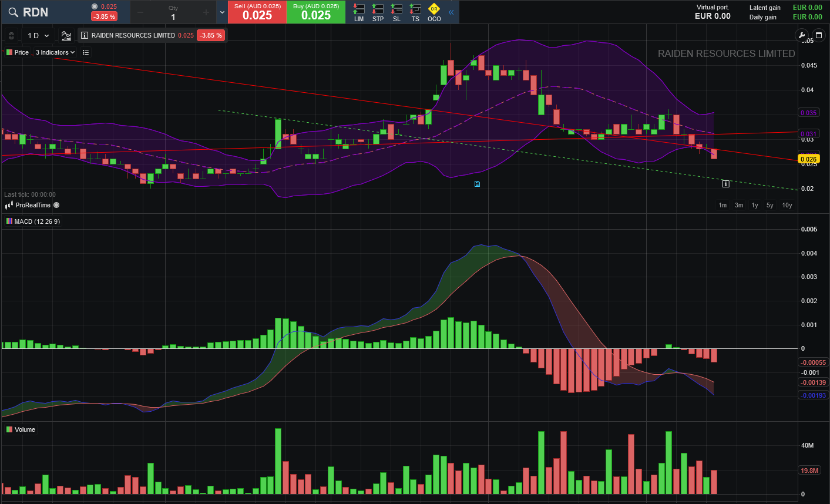
Task: Click the Latent gain label
Action: click(x=765, y=8)
